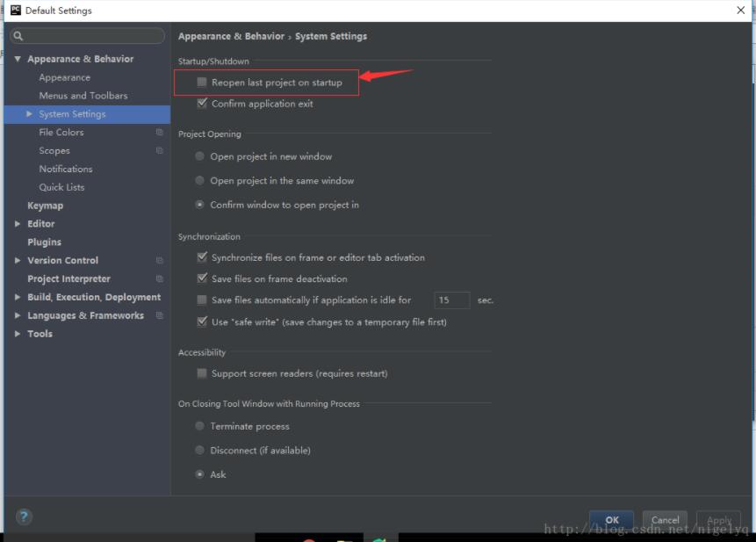Click the Cancel button
The width and height of the screenshot is (756, 542).
[x=665, y=519]
